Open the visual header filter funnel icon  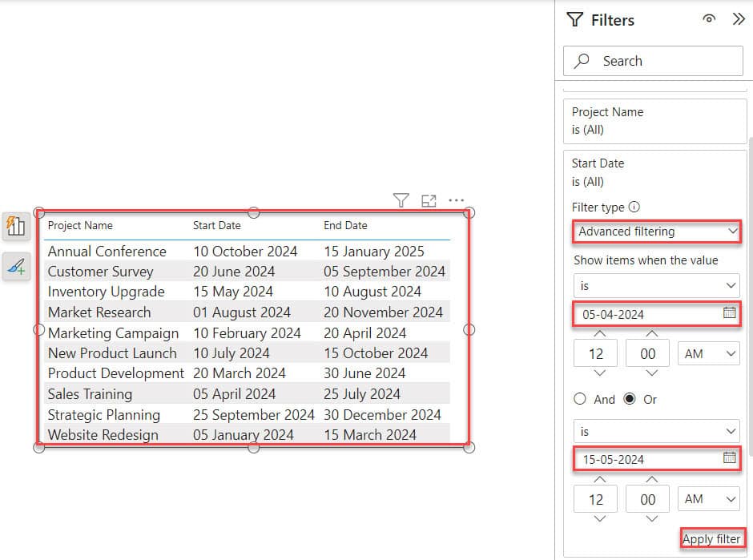coord(401,199)
